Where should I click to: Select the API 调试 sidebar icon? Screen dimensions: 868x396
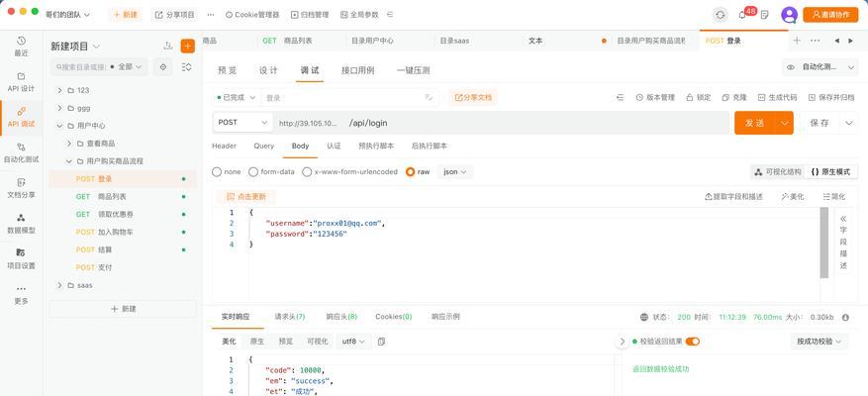pos(21,118)
